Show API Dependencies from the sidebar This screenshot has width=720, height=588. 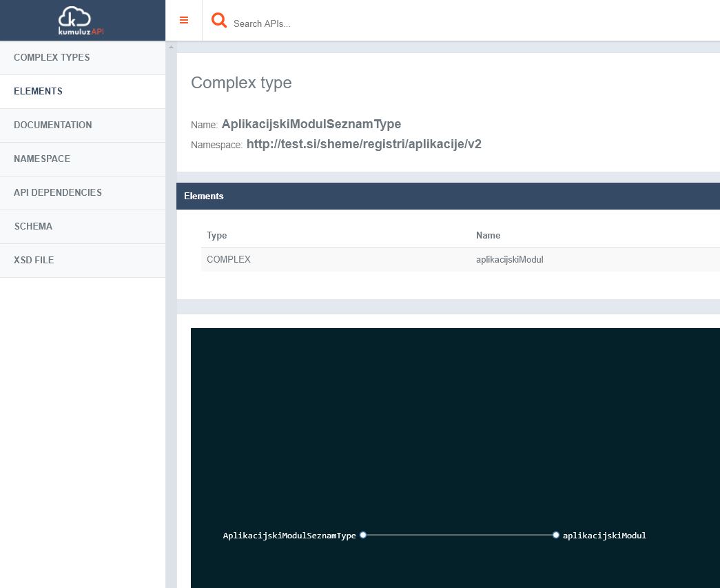58,192
